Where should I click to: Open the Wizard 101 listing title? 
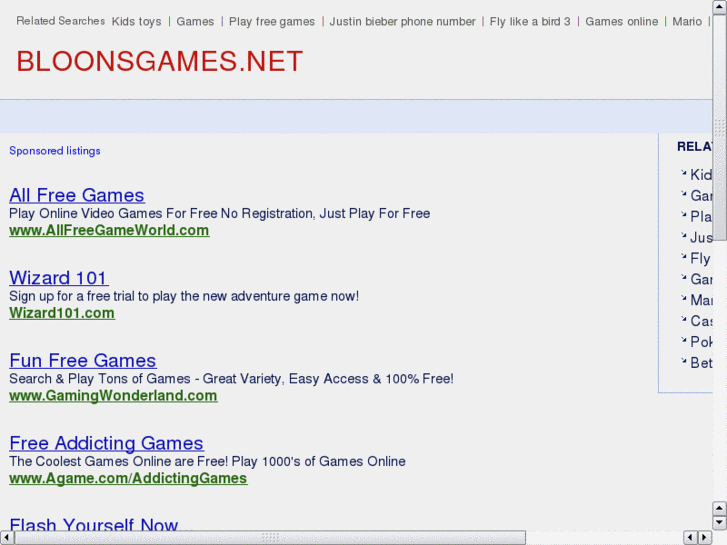(x=59, y=278)
